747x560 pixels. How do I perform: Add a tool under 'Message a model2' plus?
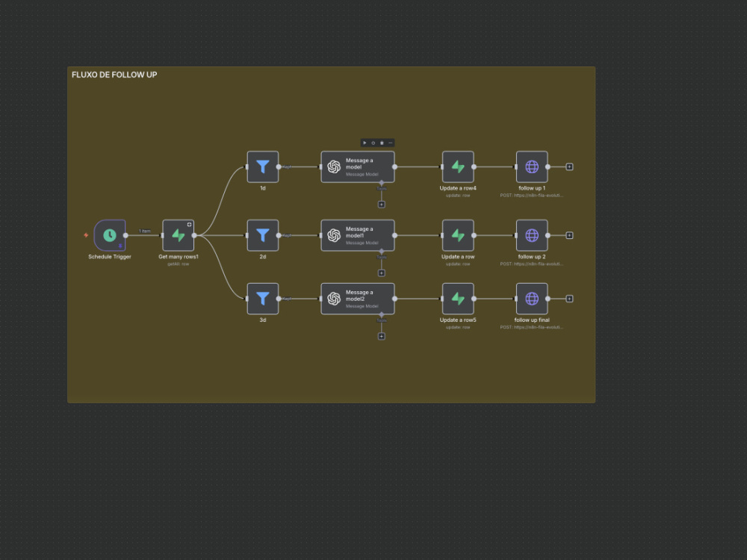[x=381, y=336]
